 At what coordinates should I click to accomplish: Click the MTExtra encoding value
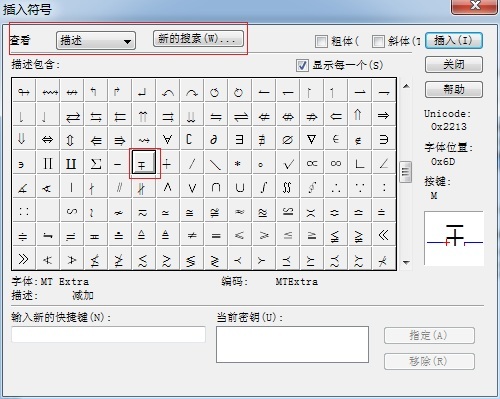[297, 282]
